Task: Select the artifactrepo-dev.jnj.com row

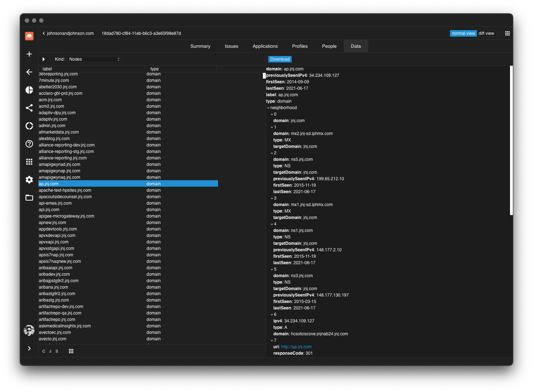Action: pos(128,307)
